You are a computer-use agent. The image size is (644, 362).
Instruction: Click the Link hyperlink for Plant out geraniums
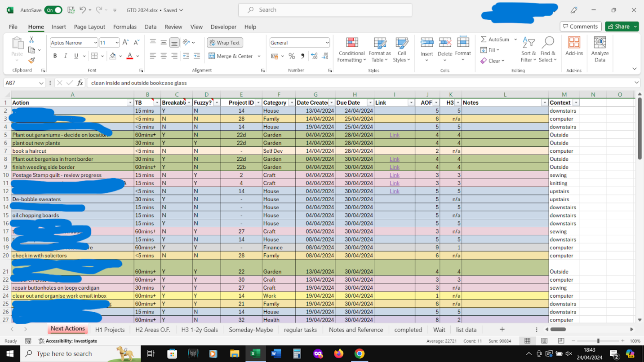(394, 135)
